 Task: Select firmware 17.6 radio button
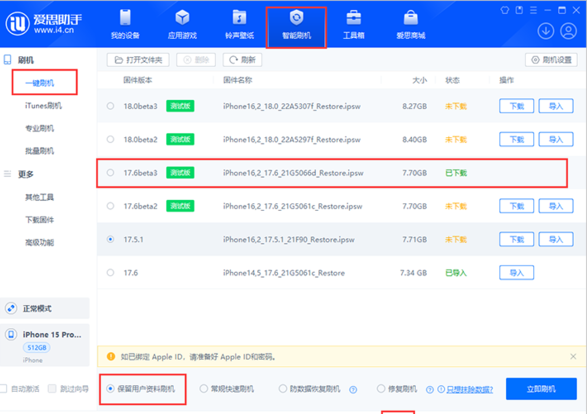pos(110,273)
